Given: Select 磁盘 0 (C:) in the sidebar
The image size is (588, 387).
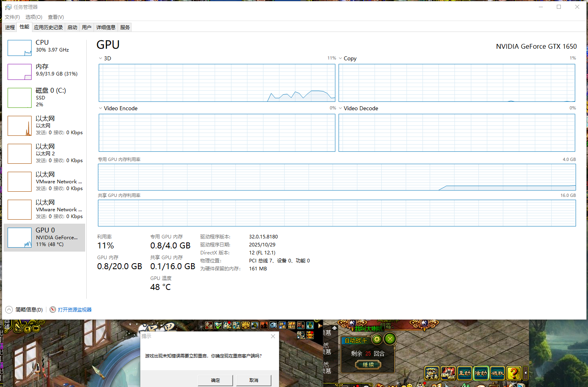Looking at the screenshot, I should click(44, 98).
